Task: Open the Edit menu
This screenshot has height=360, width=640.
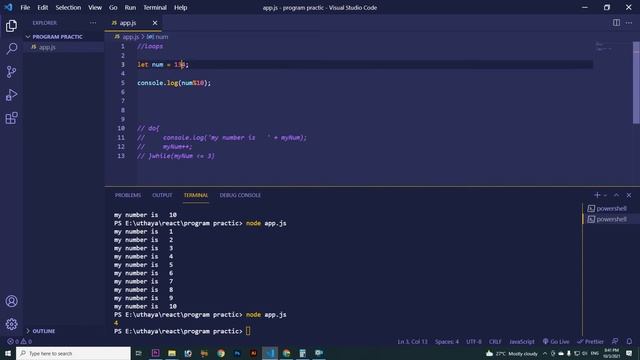Action: point(42,7)
